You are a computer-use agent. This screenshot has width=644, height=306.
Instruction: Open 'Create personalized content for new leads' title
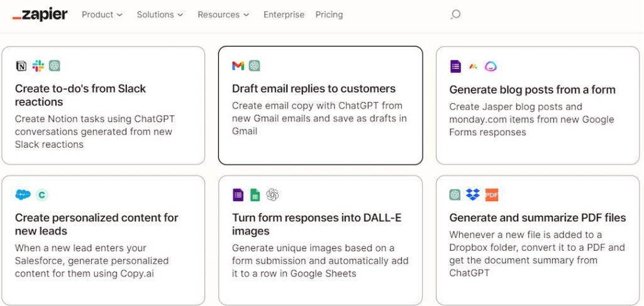click(x=96, y=224)
